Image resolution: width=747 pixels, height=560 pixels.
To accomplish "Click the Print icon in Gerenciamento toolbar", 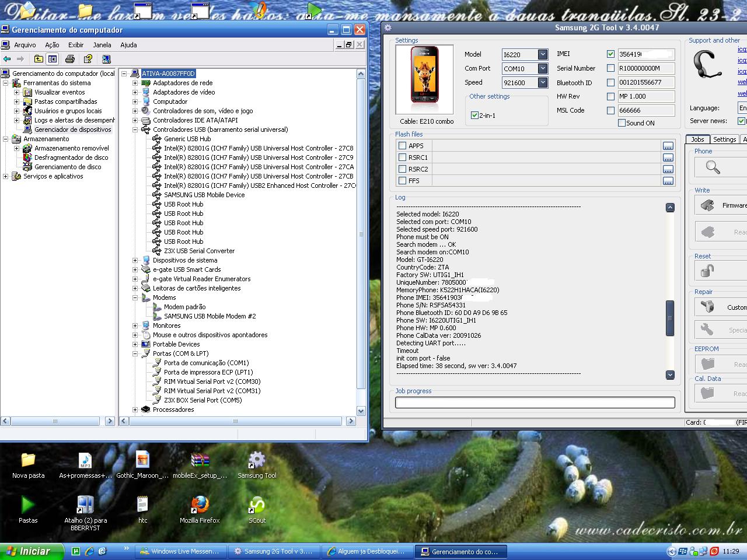I will 70,59.
